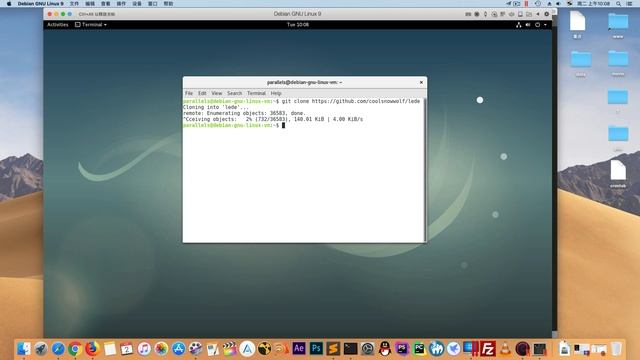Image resolution: width=640 pixels, height=360 pixels.
Task: Open the terminal's View menu
Action: [x=217, y=93]
